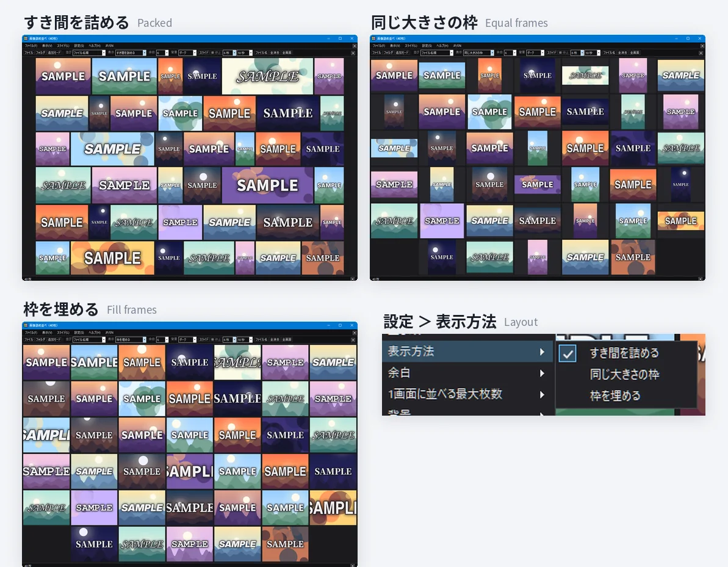Click the ファイル名 button in the Fill frames toolbar
This screenshot has width=728, height=567.
(x=261, y=340)
